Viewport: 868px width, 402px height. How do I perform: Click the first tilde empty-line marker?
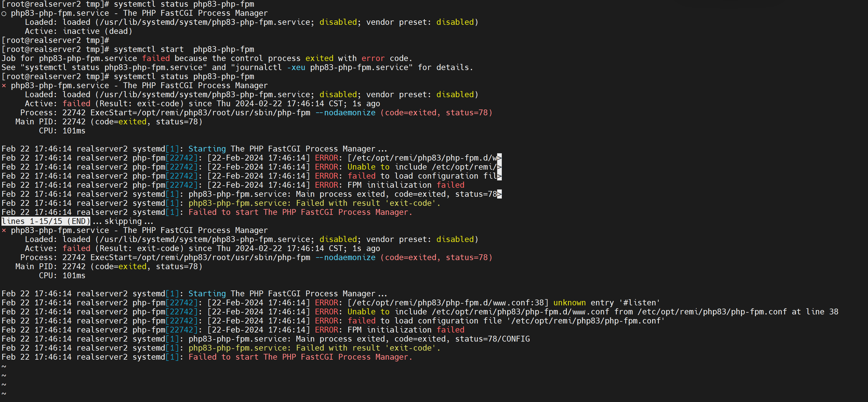[x=4, y=366]
